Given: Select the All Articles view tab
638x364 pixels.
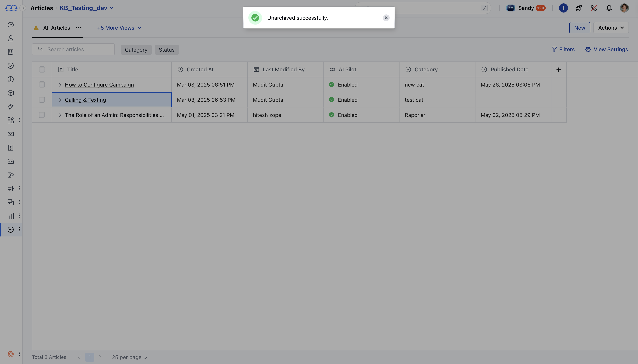Looking at the screenshot, I should 57,28.
